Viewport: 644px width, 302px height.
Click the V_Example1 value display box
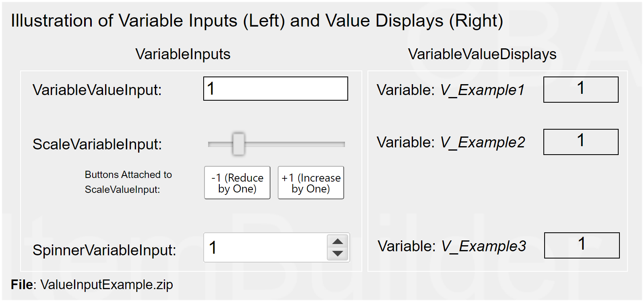point(581,89)
